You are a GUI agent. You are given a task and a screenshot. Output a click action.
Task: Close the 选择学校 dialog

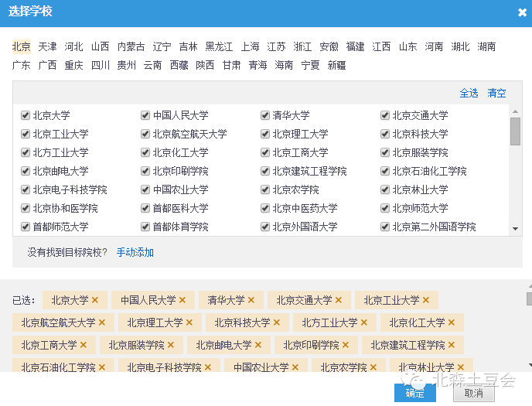point(522,12)
